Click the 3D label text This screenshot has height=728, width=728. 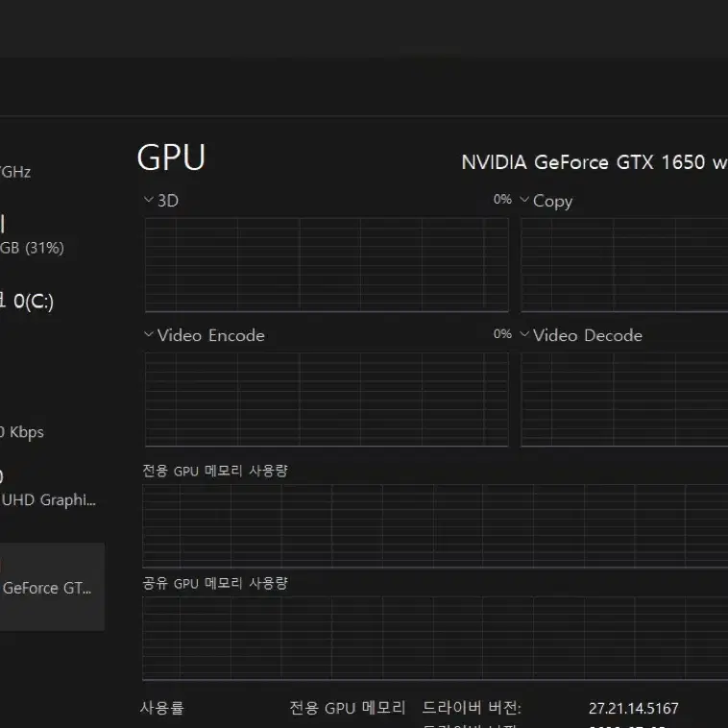[x=168, y=201]
